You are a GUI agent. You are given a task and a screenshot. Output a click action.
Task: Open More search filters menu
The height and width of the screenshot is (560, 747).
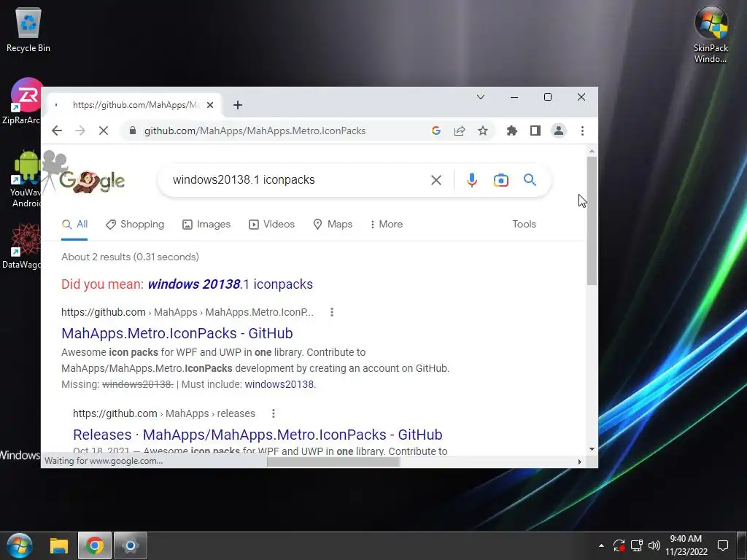click(x=386, y=225)
